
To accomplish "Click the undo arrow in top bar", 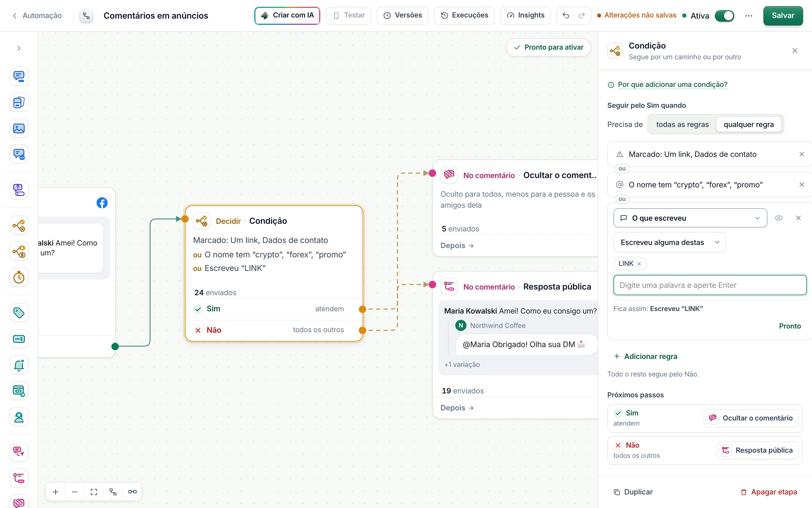I will point(566,16).
